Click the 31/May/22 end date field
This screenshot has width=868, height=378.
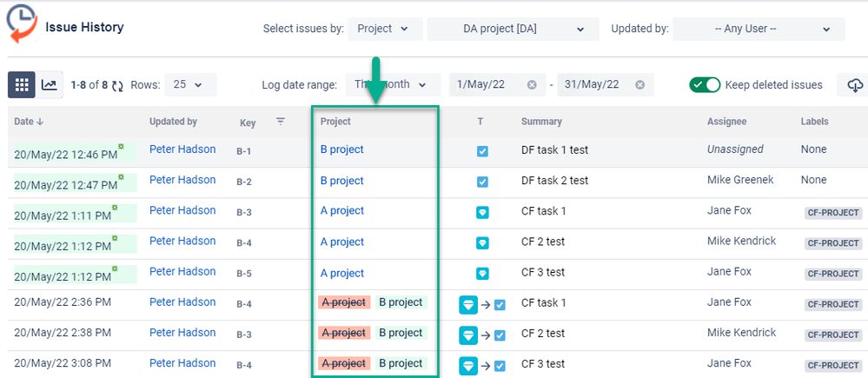pyautogui.click(x=605, y=84)
